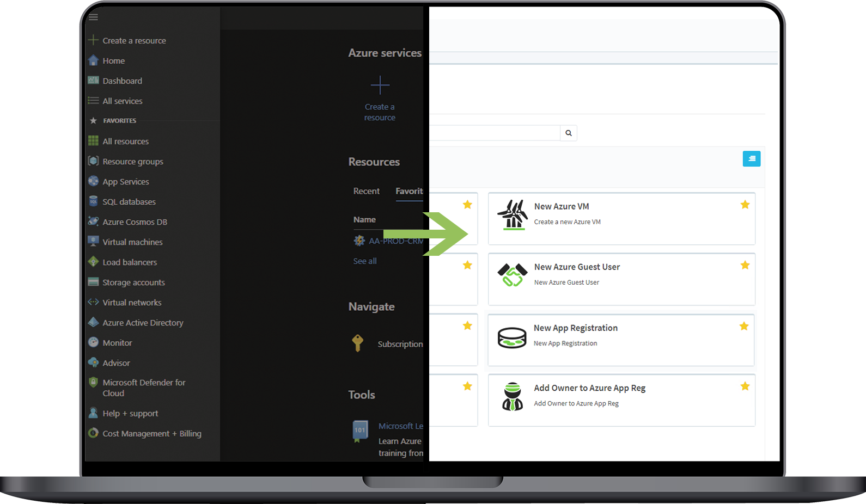Select the Favorite tab under Resources
Screen dimensions: 866x504
pos(409,191)
